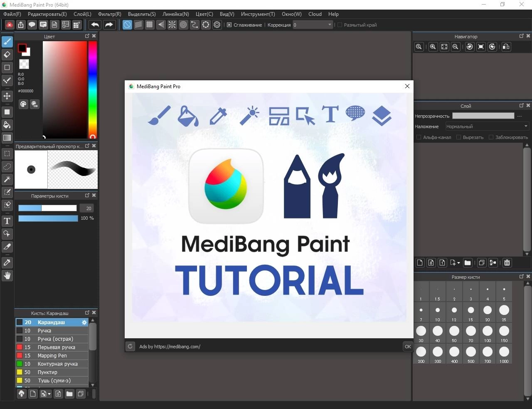Expand the add-layer dropdown arrow in Layer panel
The width and height of the screenshot is (532, 409).
pyautogui.click(x=459, y=263)
